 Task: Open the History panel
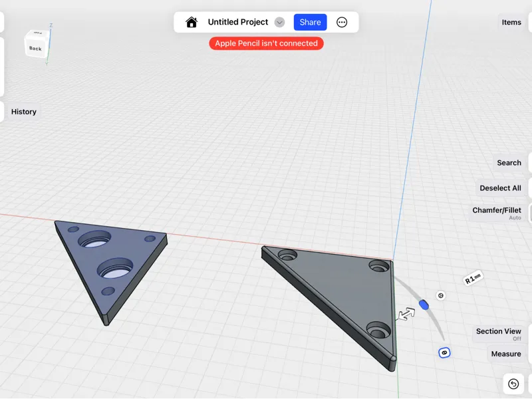(x=24, y=112)
